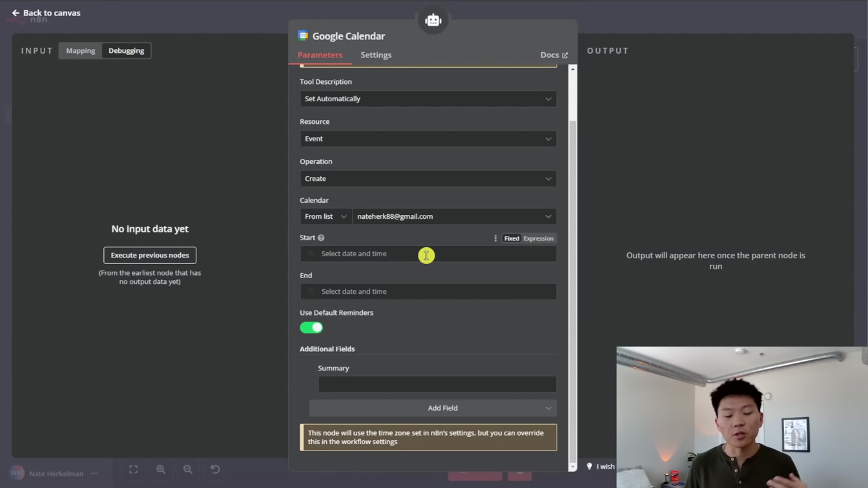This screenshot has width=868, height=488.
Task: Click the fit-to-view icon on canvas toolbar
Action: click(x=134, y=469)
